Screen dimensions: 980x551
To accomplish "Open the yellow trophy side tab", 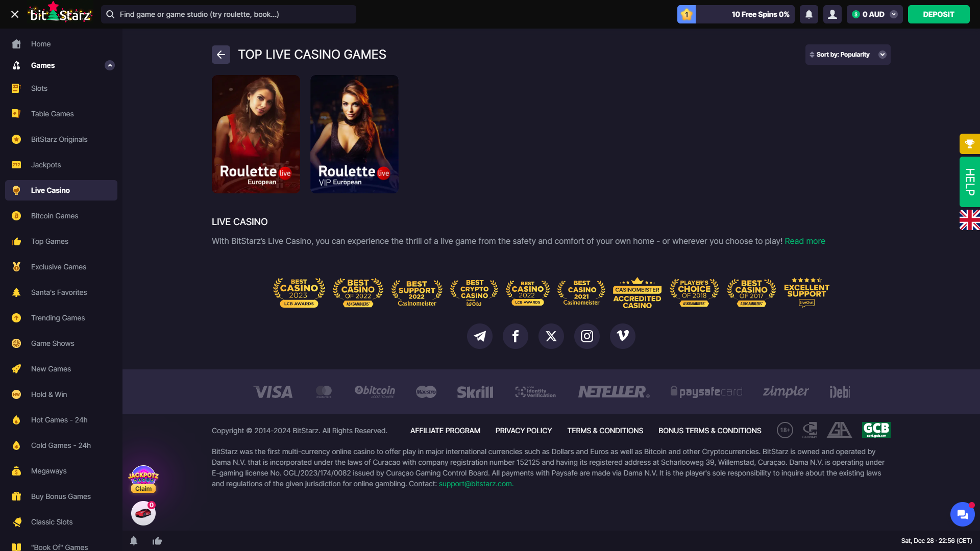I will click(x=970, y=144).
